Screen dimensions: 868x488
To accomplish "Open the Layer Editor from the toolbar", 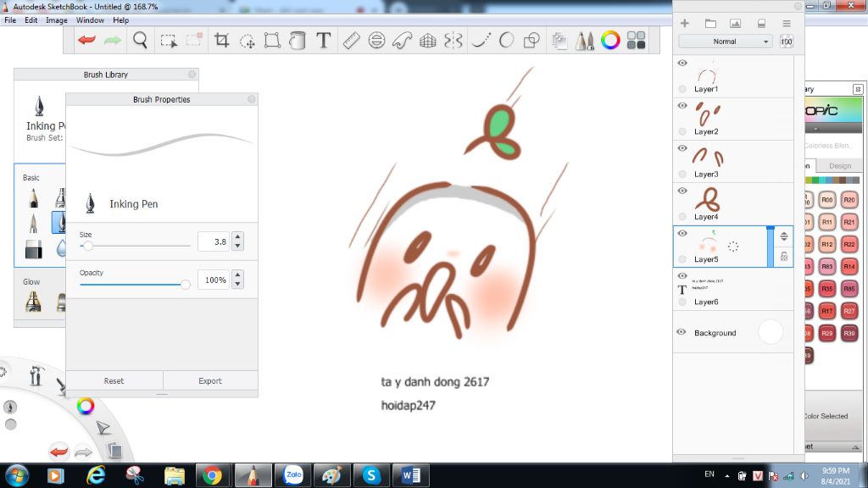I will (x=559, y=41).
